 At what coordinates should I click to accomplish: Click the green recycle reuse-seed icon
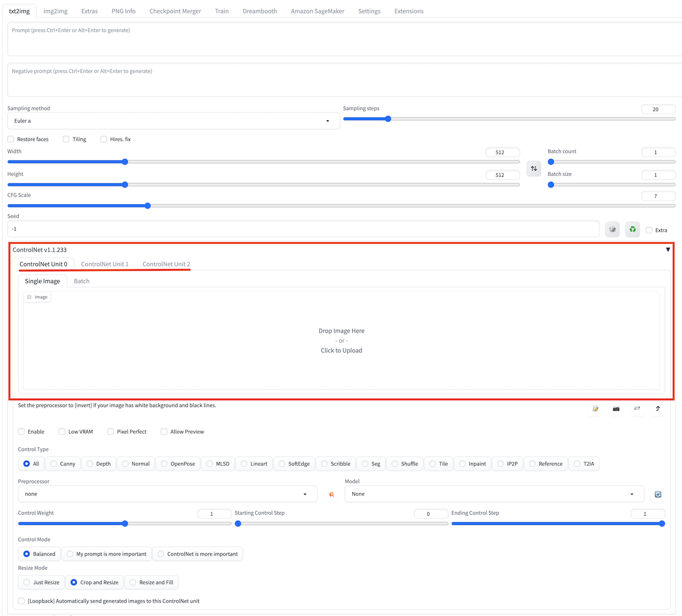[632, 230]
